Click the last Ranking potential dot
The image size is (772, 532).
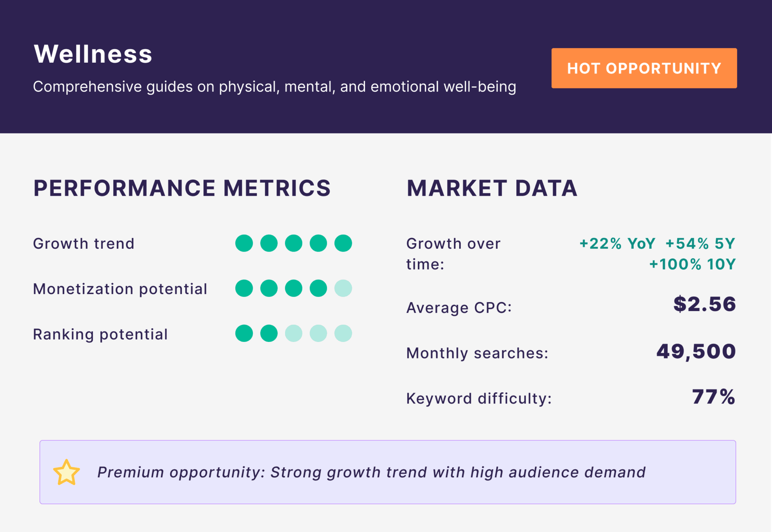click(343, 334)
